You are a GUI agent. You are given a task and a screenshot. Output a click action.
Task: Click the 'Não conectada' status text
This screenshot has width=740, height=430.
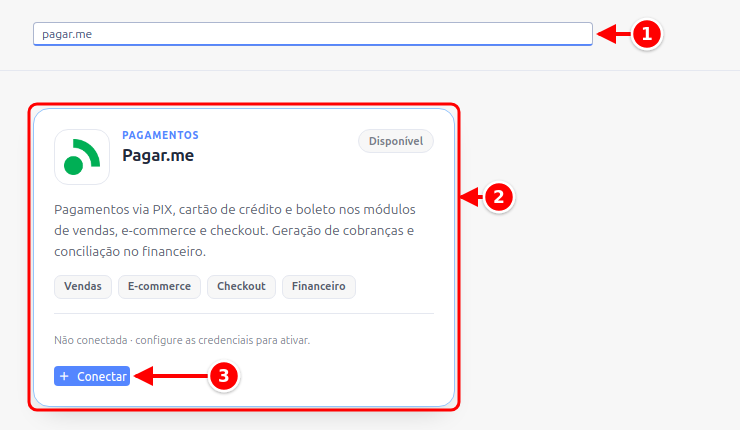[182, 340]
